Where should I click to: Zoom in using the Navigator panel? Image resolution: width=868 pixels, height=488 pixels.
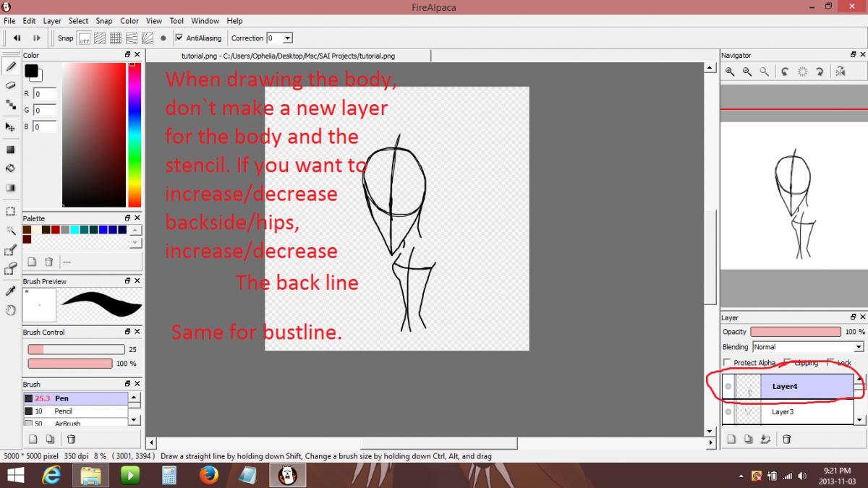731,72
